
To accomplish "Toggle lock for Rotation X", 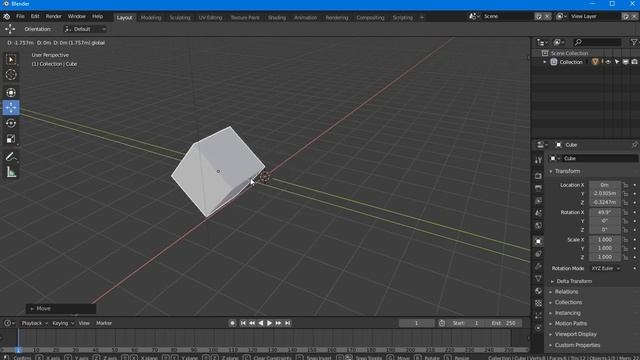I will pyautogui.click(x=626, y=212).
